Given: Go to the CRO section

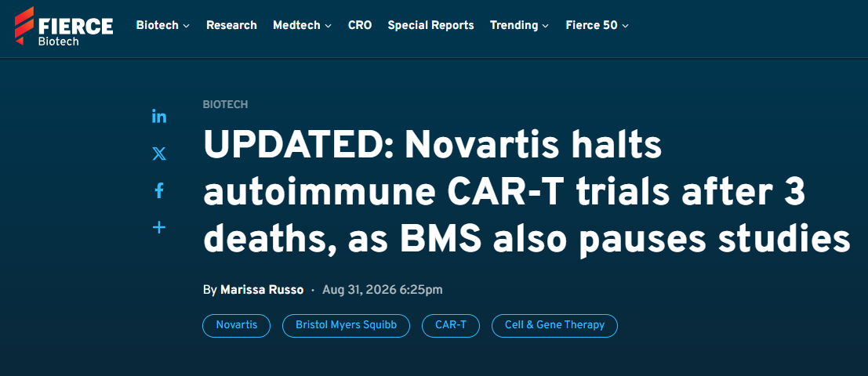Looking at the screenshot, I should click(360, 25).
